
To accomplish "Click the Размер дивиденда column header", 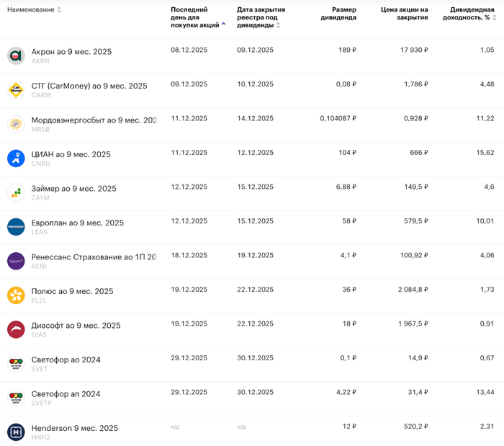I will (x=338, y=14).
